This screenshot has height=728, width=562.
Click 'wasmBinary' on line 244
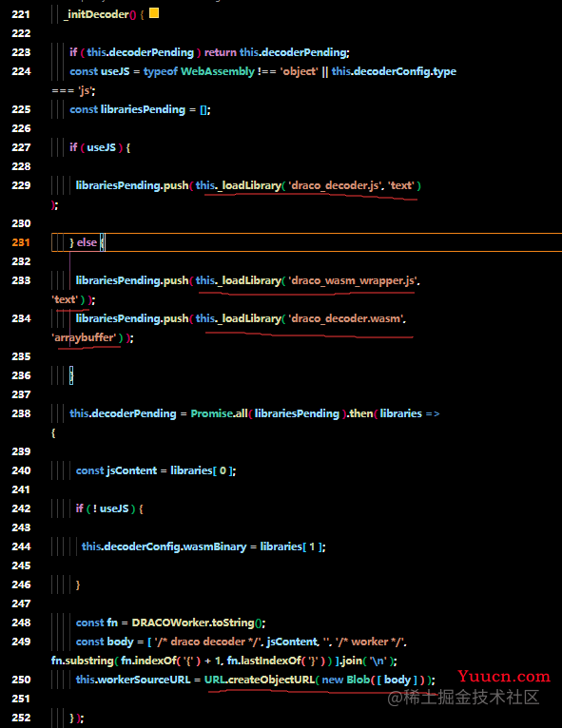click(x=214, y=546)
